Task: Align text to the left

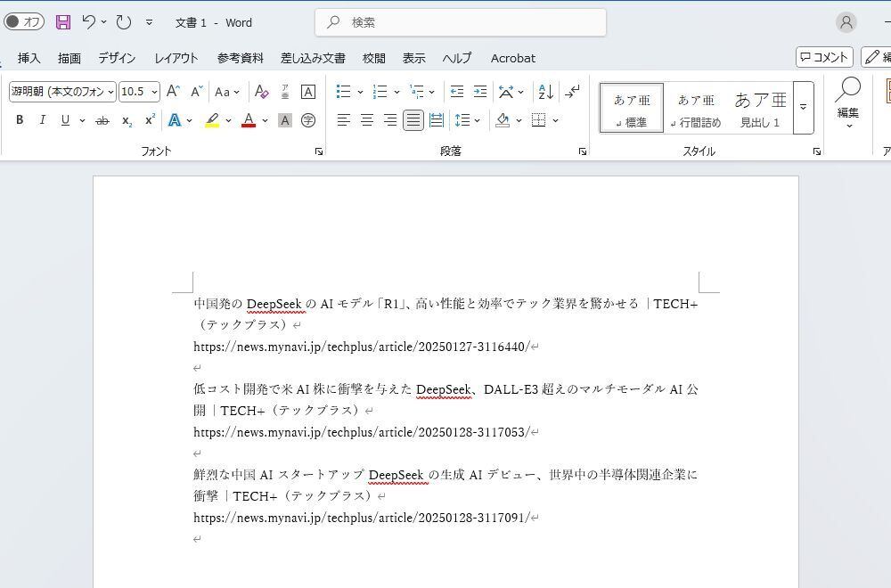Action: click(x=343, y=120)
